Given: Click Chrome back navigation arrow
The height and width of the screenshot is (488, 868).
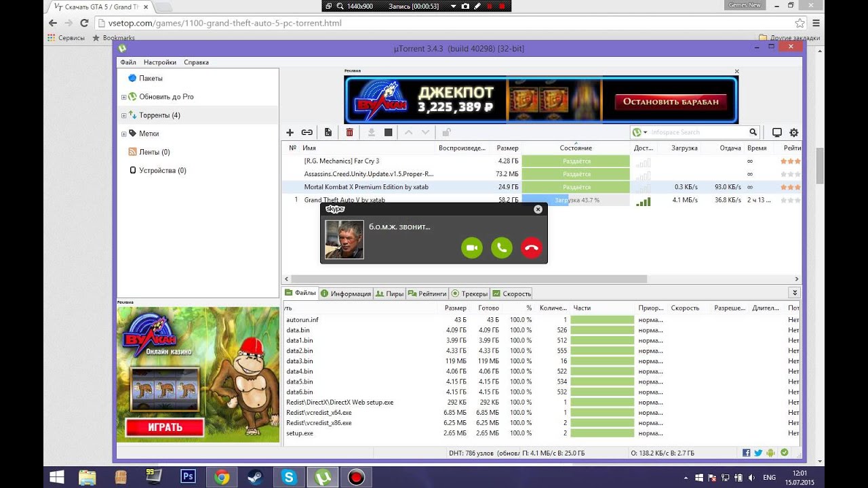Looking at the screenshot, I should [x=54, y=23].
